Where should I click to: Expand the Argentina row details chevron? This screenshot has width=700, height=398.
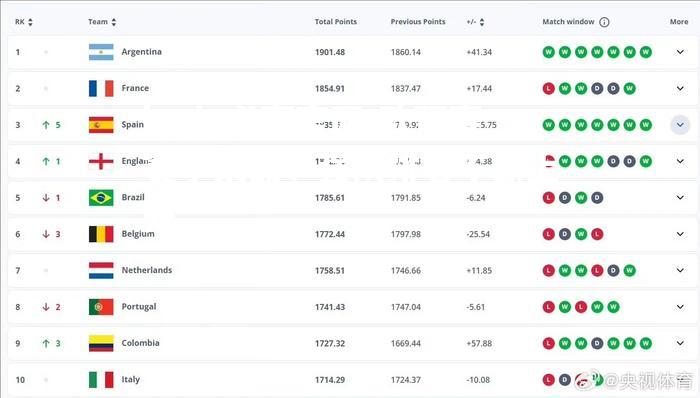pos(680,52)
